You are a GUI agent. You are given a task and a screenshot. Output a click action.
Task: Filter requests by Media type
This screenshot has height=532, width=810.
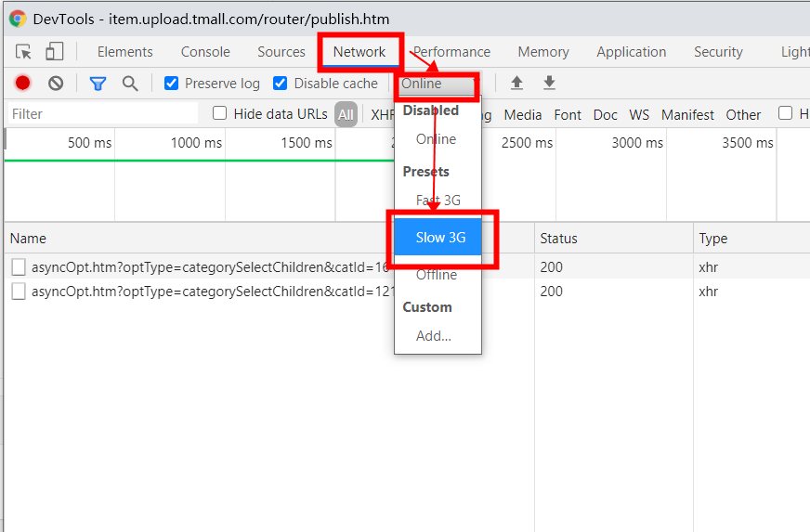click(523, 115)
